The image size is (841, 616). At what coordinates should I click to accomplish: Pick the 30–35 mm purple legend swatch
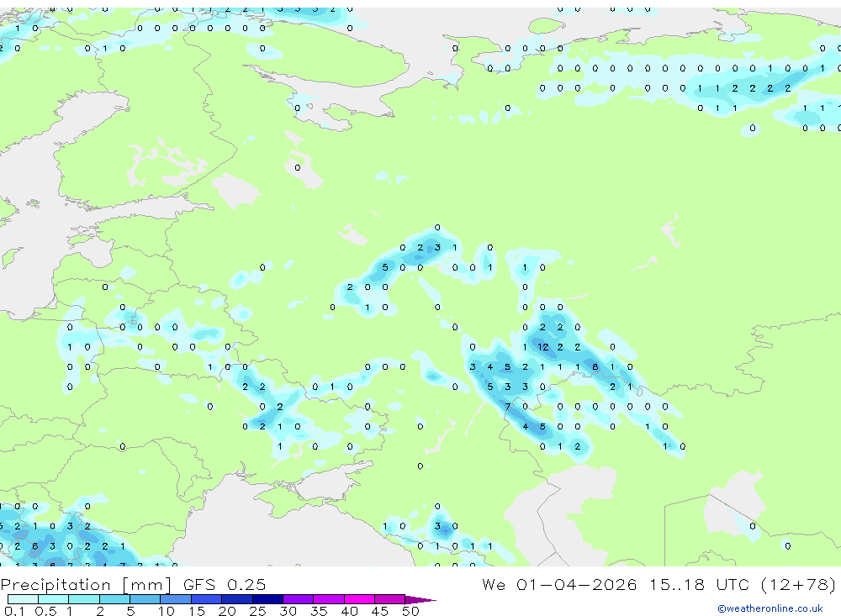click(x=299, y=599)
